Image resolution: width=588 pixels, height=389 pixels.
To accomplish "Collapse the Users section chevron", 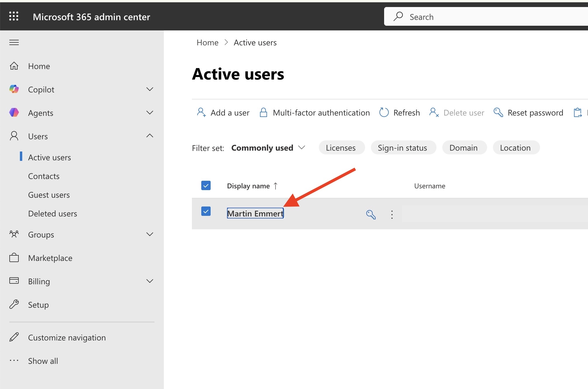I will 150,136.
